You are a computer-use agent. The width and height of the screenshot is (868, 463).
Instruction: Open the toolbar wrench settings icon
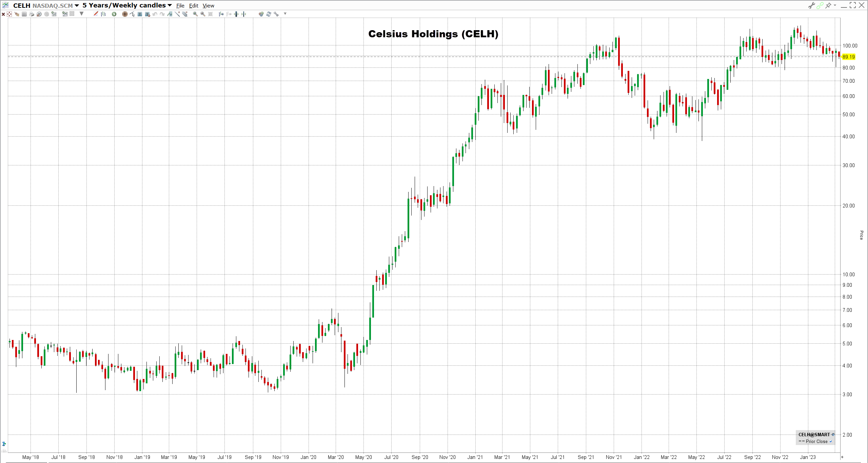(276, 14)
